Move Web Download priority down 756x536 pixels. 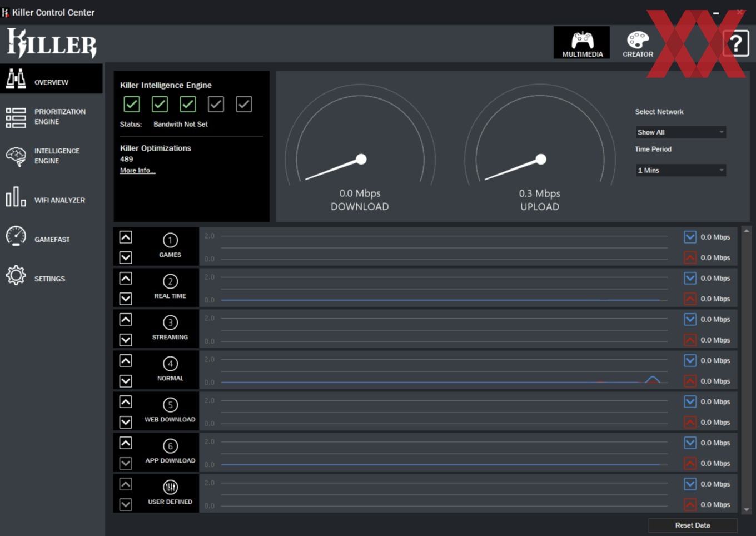tap(126, 422)
